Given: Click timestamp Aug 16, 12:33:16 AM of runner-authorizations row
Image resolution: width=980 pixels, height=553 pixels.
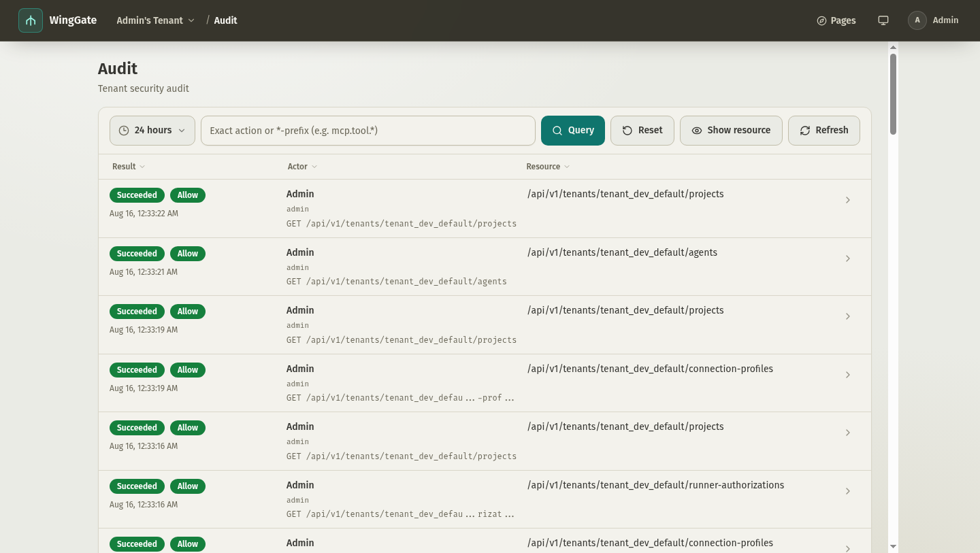Looking at the screenshot, I should coord(144,505).
